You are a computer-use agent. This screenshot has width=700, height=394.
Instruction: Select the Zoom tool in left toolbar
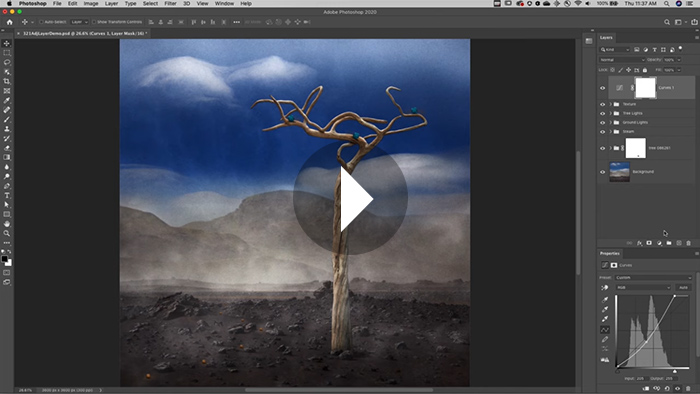tap(7, 233)
